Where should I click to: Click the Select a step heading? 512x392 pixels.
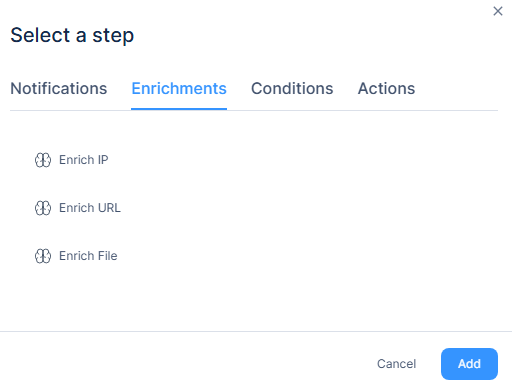[x=72, y=35]
